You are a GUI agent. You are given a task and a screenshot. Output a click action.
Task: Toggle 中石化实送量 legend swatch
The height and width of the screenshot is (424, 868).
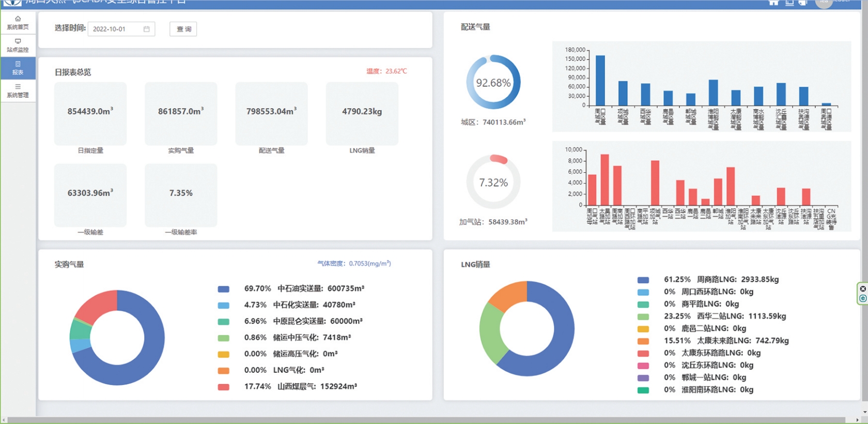(x=223, y=306)
